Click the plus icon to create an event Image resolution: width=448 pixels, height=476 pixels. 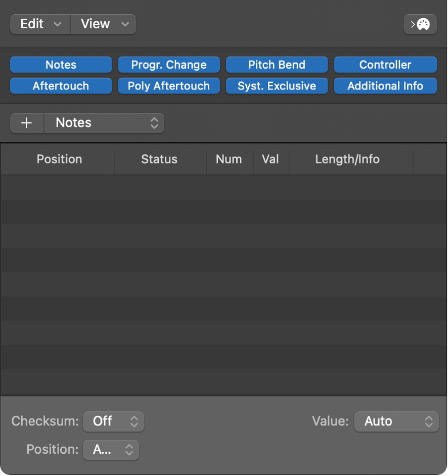point(26,123)
